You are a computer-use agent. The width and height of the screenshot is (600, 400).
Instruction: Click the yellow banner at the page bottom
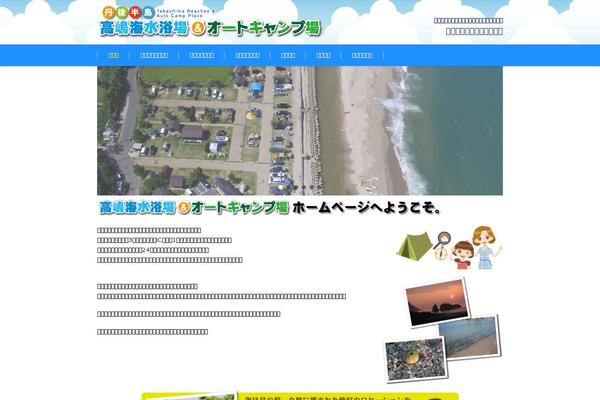tap(300, 396)
